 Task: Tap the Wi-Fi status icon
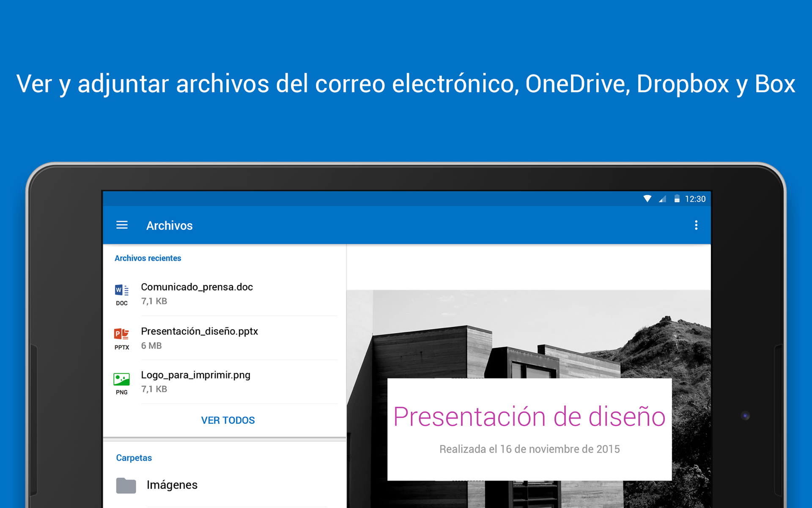tap(647, 199)
